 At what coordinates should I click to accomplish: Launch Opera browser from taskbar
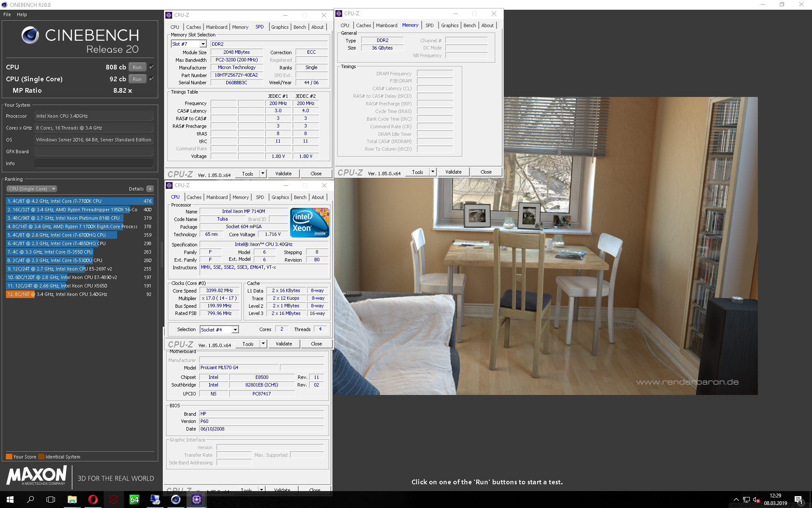[x=93, y=500]
